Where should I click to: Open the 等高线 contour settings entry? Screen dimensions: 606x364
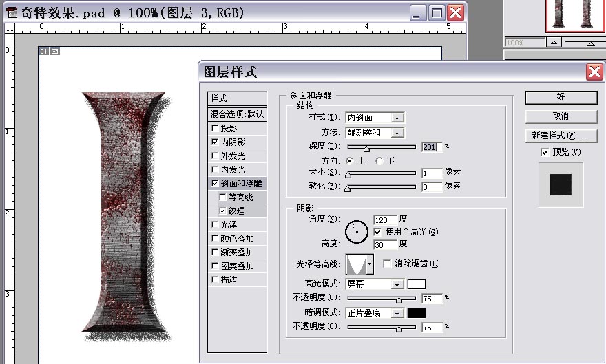pos(240,197)
